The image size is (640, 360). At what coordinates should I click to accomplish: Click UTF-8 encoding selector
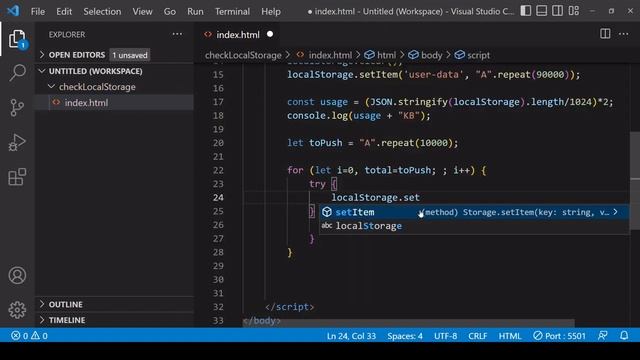[x=445, y=336]
